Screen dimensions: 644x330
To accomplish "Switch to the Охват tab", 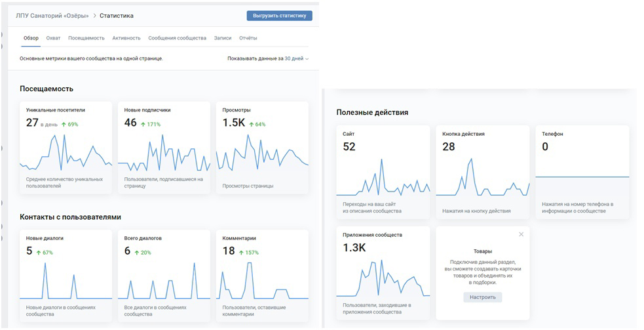I will [53, 38].
